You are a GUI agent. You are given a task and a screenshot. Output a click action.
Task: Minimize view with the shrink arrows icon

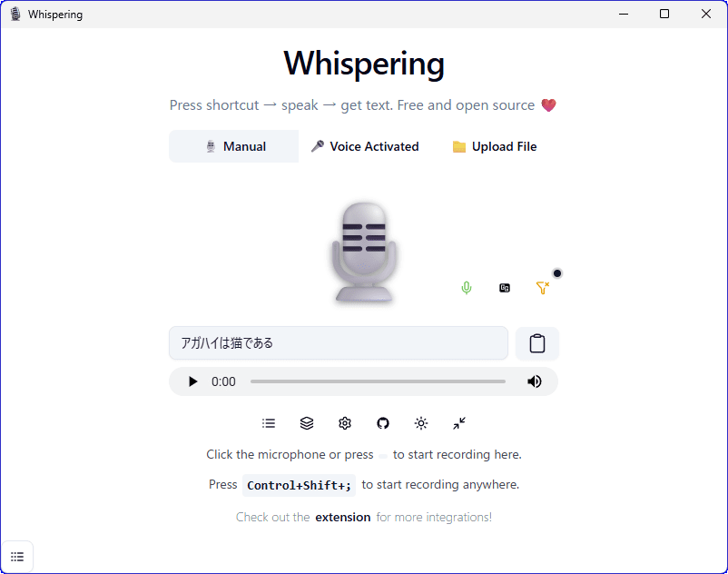click(x=459, y=423)
